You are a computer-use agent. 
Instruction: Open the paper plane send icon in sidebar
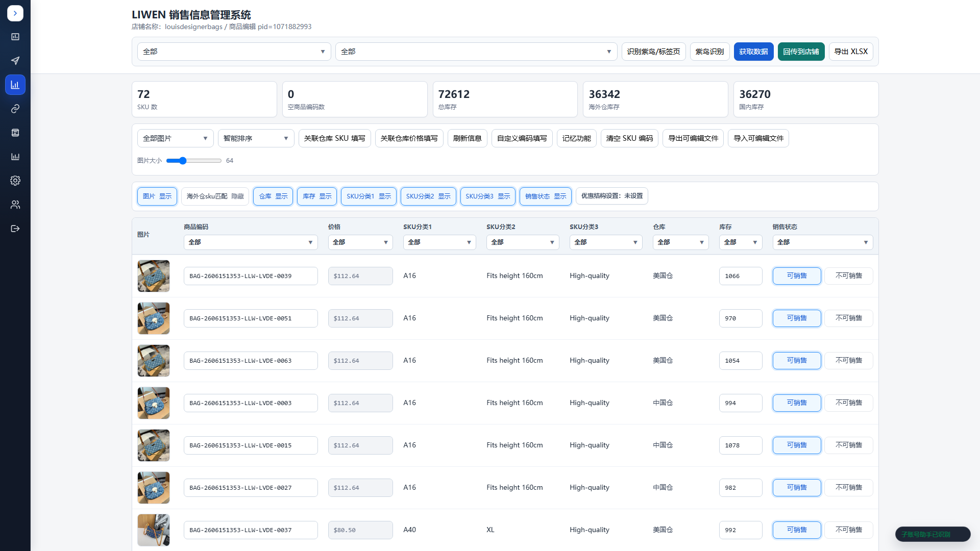coord(15,61)
